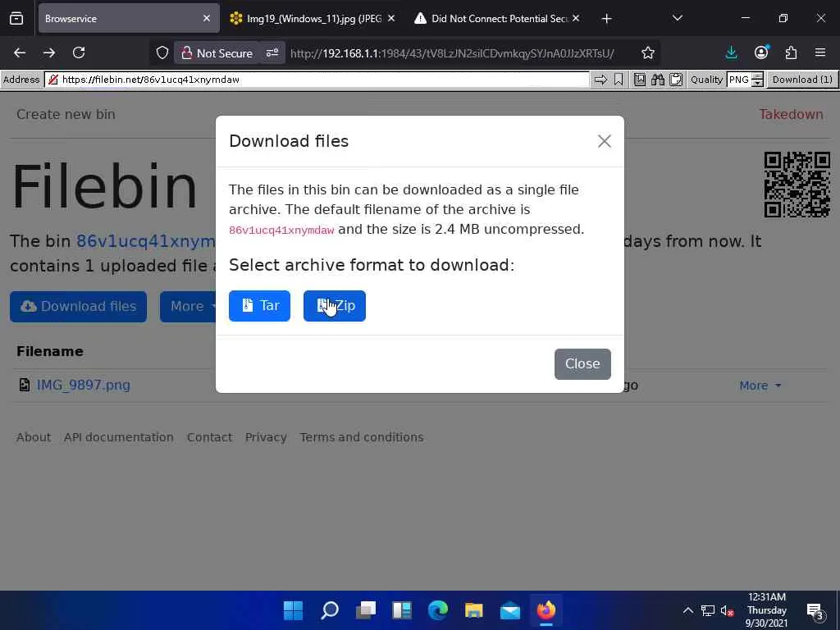Image resolution: width=840 pixels, height=630 pixels.
Task: Click the Not Secure indicator
Action: point(217,53)
